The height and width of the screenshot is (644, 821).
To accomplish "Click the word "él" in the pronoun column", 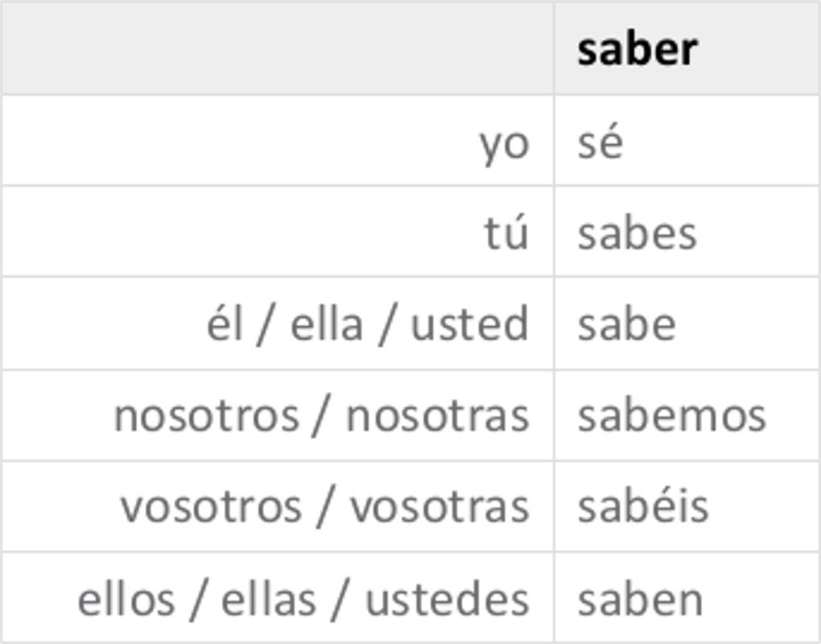I will click(225, 324).
